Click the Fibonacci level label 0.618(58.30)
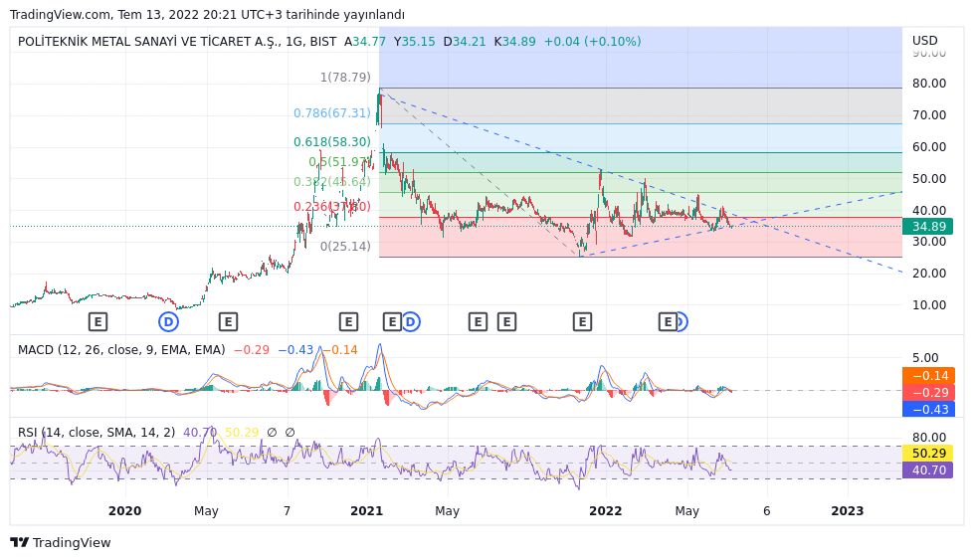Screen dimensions: 974x560 [x=332, y=141]
